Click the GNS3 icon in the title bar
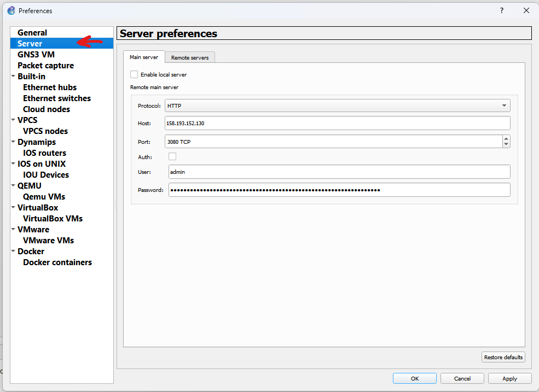This screenshot has width=539, height=392. [x=11, y=10]
